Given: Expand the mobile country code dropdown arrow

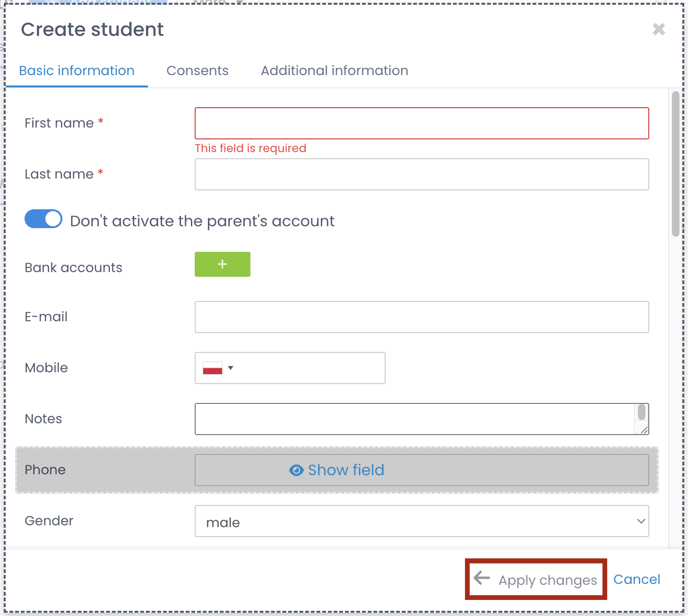Looking at the screenshot, I should (231, 368).
